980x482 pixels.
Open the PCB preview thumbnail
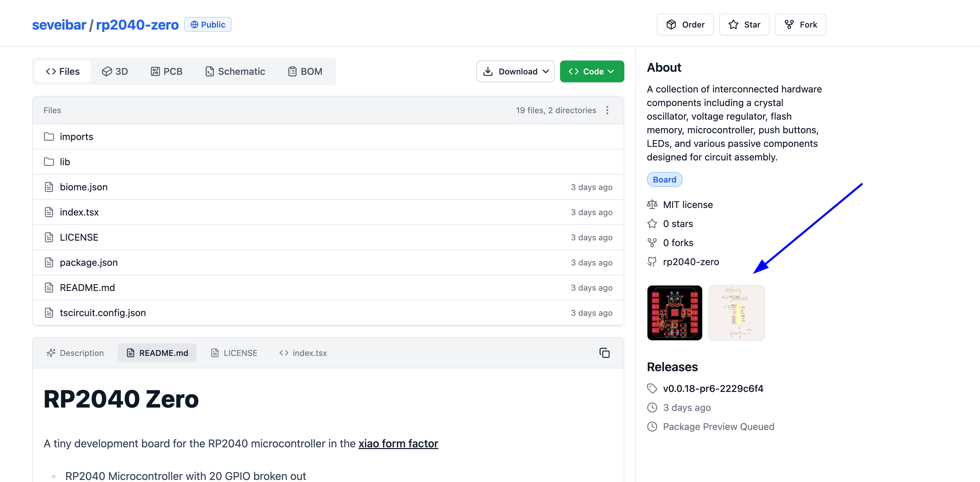675,313
